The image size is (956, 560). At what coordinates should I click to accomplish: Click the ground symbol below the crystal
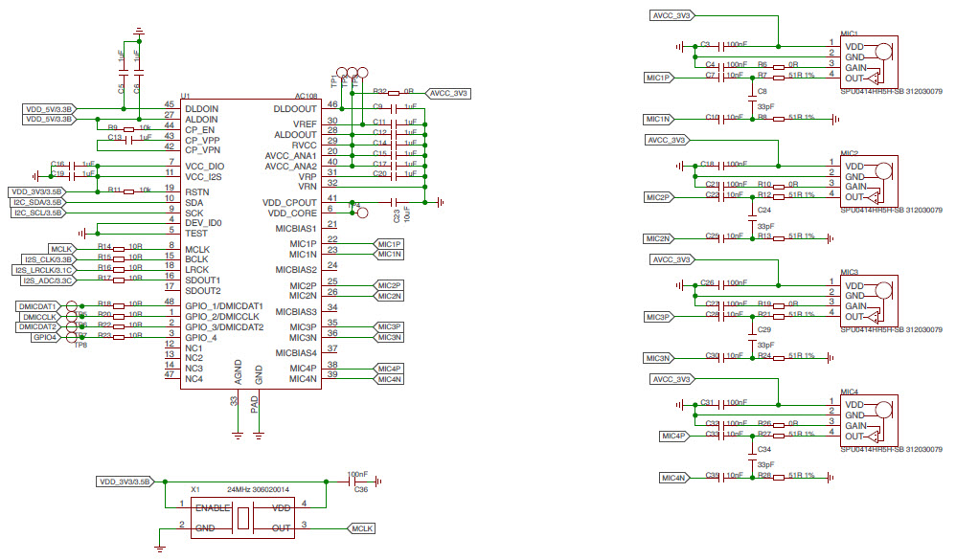click(161, 548)
